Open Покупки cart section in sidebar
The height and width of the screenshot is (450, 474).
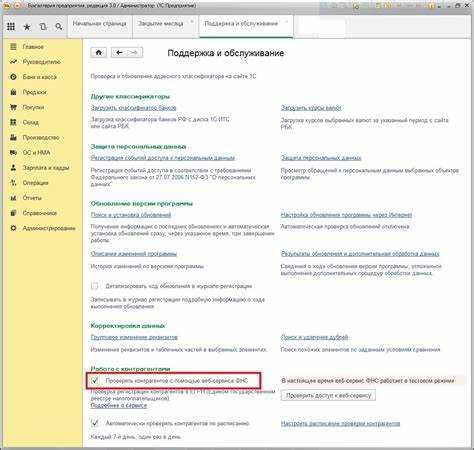[x=33, y=107]
